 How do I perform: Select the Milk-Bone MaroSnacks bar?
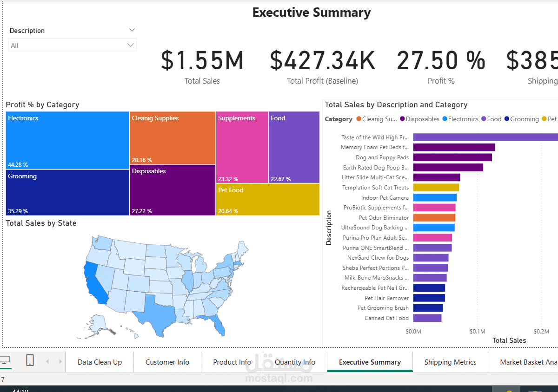430,278
